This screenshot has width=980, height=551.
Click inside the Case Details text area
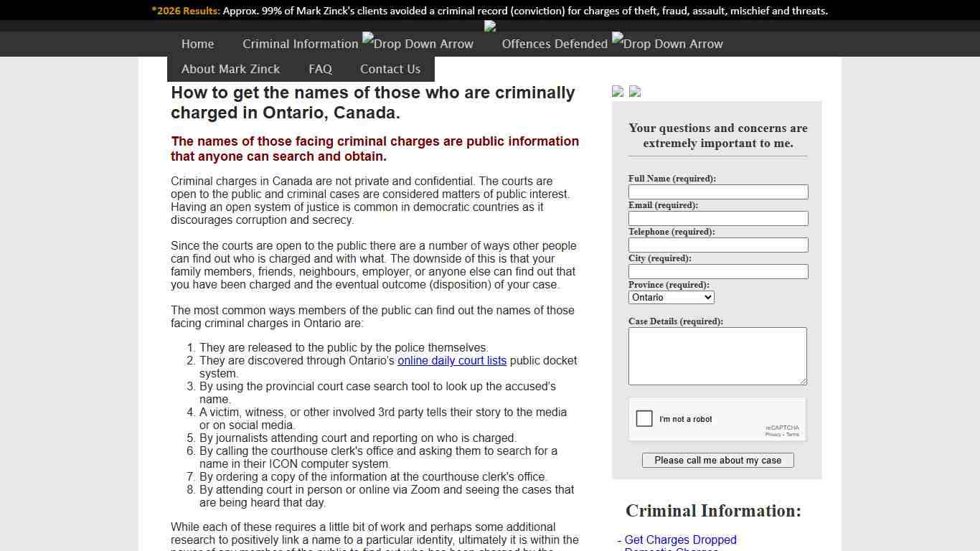click(717, 355)
